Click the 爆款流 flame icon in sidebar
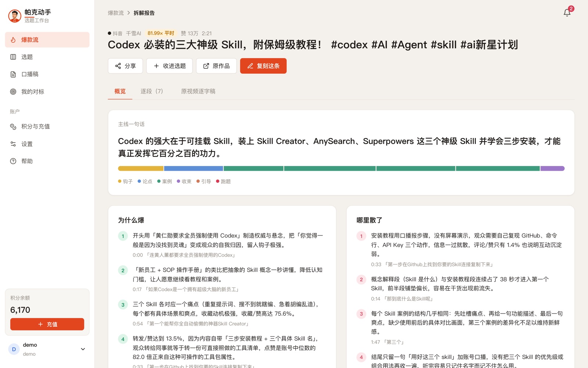This screenshot has height=368, width=588. pyautogui.click(x=13, y=40)
